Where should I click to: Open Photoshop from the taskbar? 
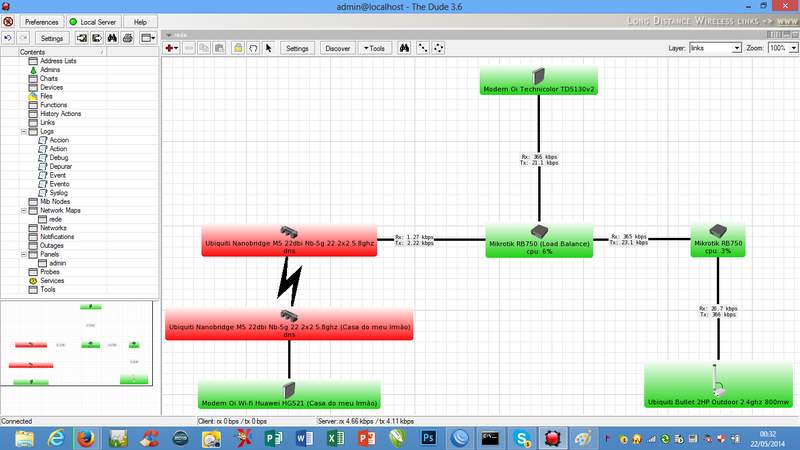428,438
